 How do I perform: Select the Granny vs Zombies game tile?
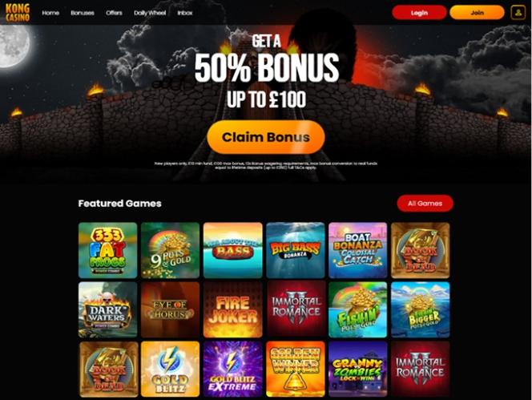358,369
